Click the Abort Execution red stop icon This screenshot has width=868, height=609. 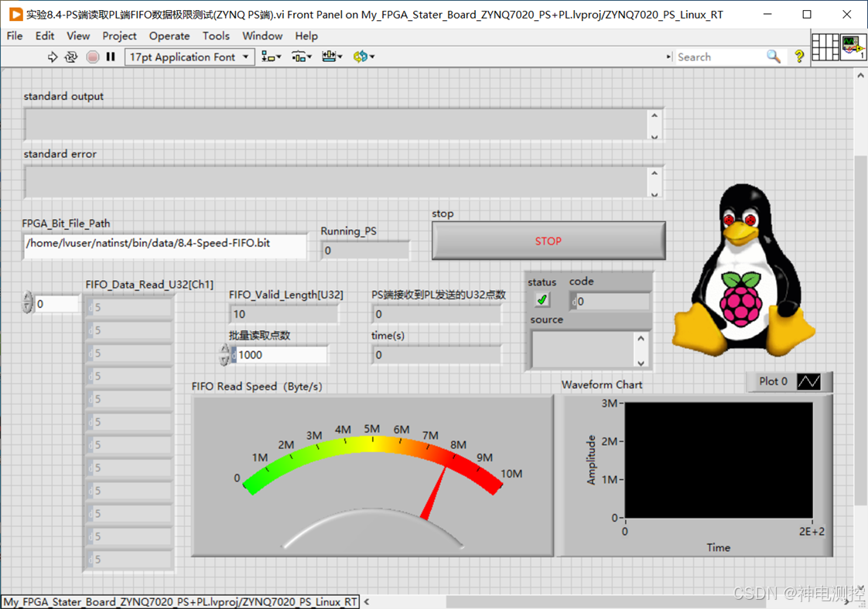pos(92,57)
